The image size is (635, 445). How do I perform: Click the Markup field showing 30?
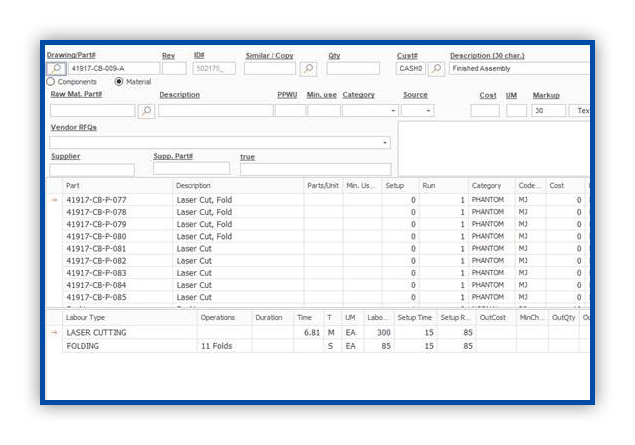548,111
